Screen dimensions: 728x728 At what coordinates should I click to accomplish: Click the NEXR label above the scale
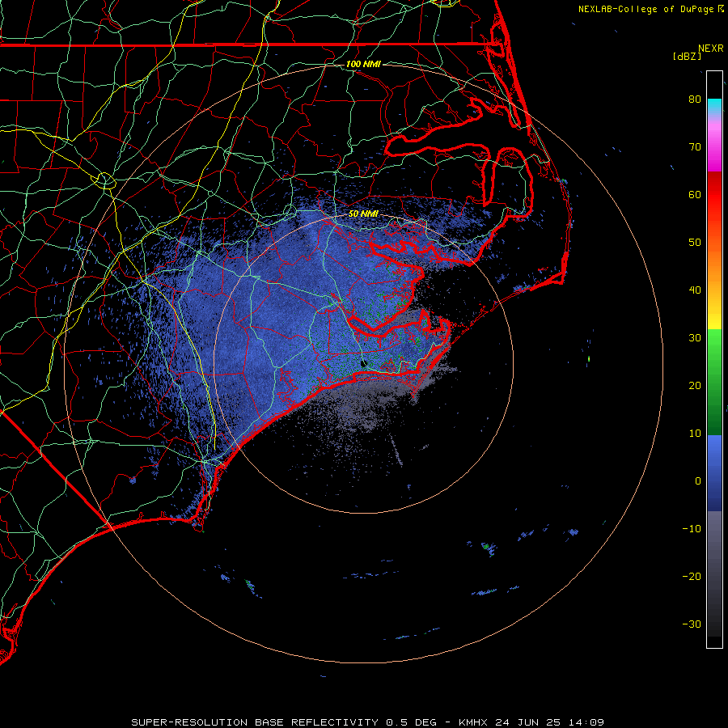point(711,49)
